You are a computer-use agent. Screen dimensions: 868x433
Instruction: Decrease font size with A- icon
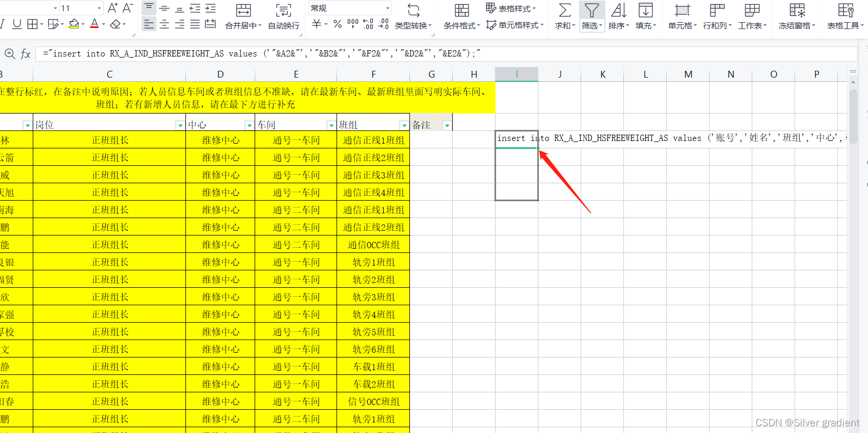[127, 8]
